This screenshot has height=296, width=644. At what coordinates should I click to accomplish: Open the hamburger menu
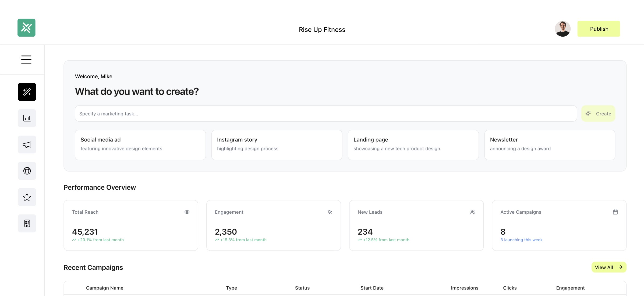pyautogui.click(x=26, y=59)
